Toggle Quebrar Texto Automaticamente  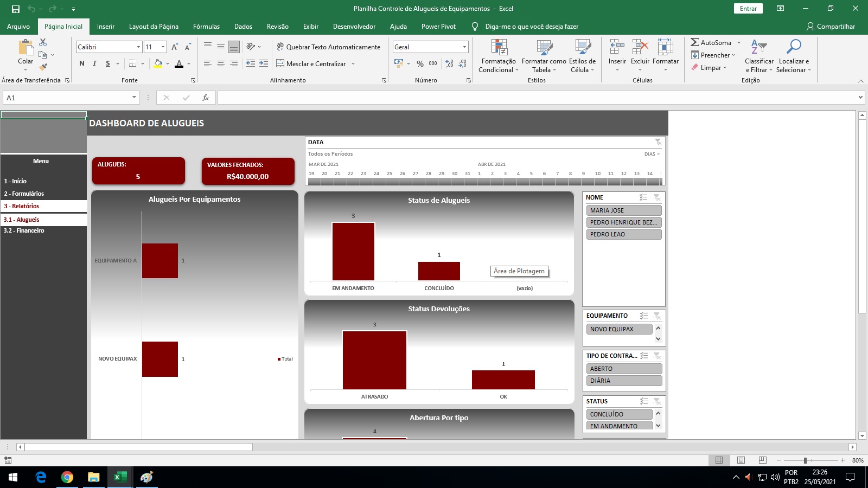[x=328, y=47]
